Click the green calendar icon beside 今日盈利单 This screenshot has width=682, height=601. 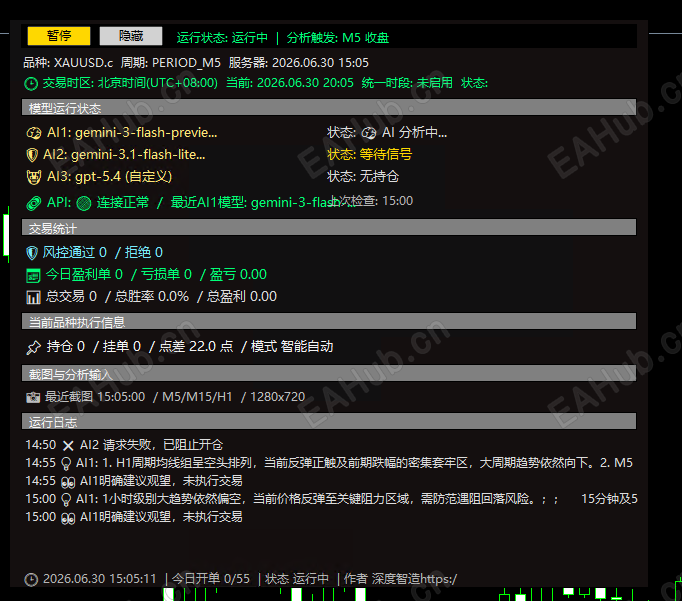33,275
